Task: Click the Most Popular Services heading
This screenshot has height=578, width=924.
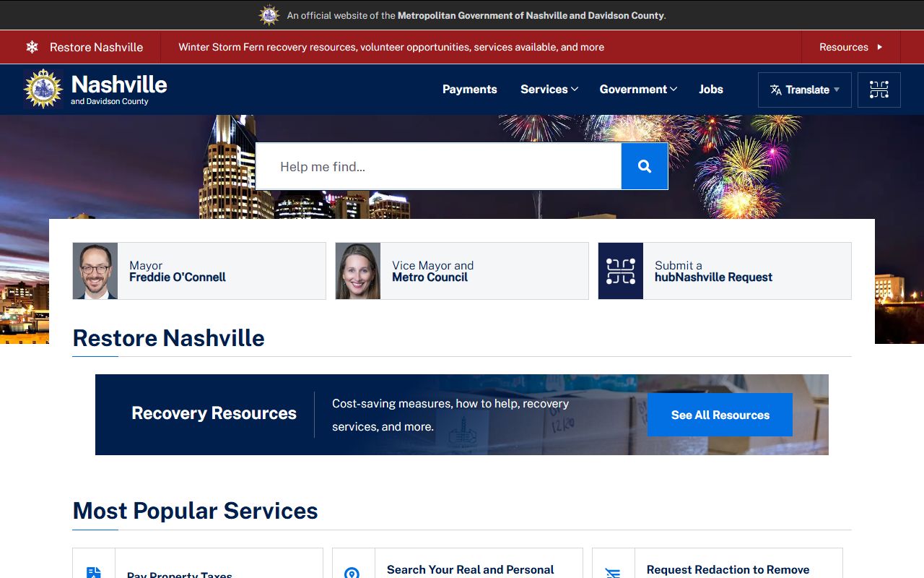Action: click(x=196, y=511)
